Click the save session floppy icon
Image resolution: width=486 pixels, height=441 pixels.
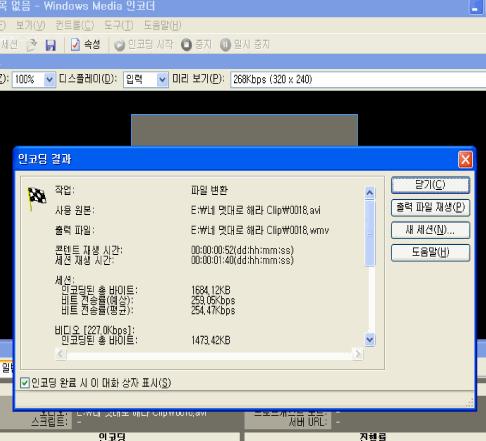click(x=50, y=45)
